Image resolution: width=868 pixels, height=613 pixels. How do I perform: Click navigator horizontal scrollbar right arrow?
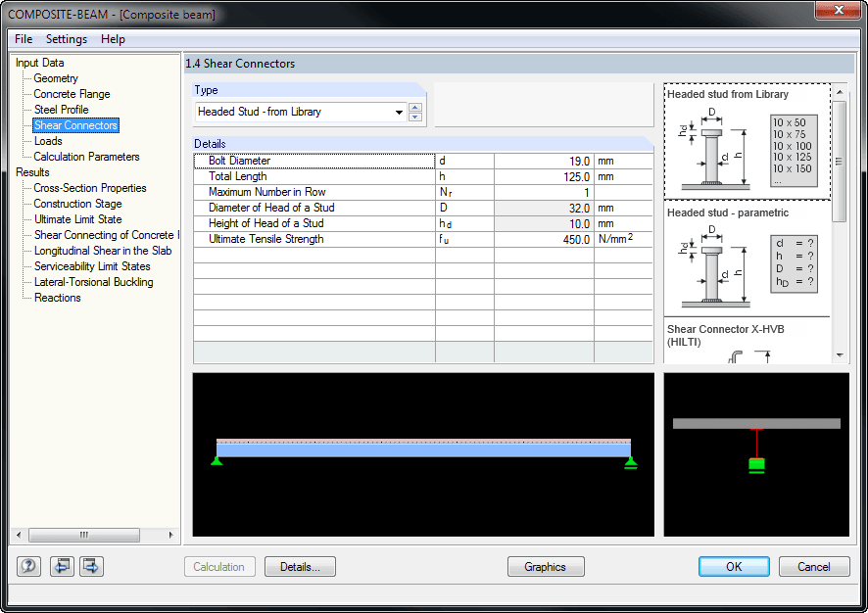tap(170, 535)
